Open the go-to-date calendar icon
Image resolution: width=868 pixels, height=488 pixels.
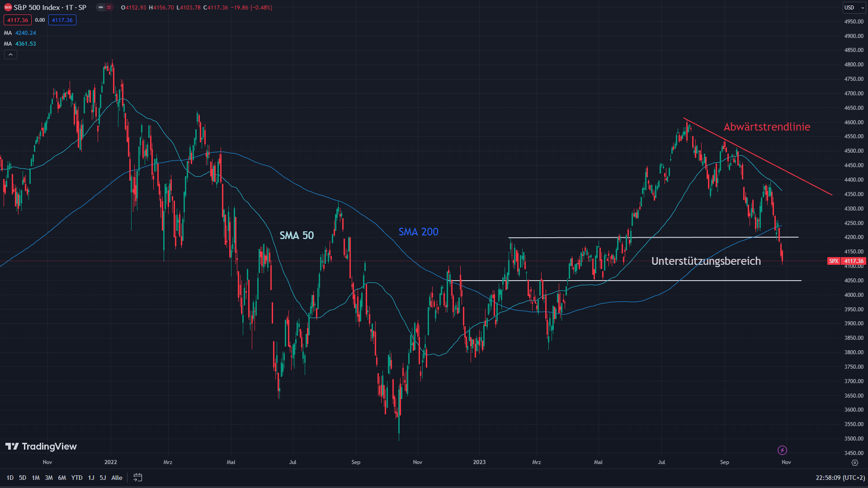pyautogui.click(x=138, y=478)
